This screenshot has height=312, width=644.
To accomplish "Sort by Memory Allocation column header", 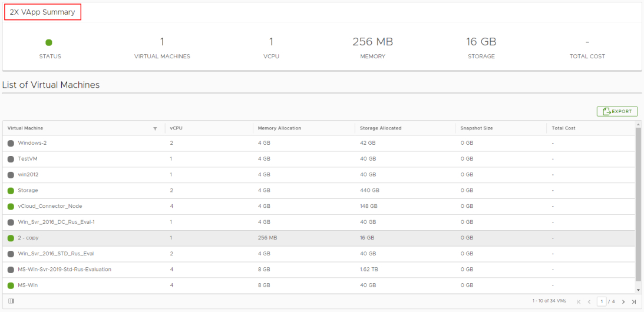I will 279,128.
